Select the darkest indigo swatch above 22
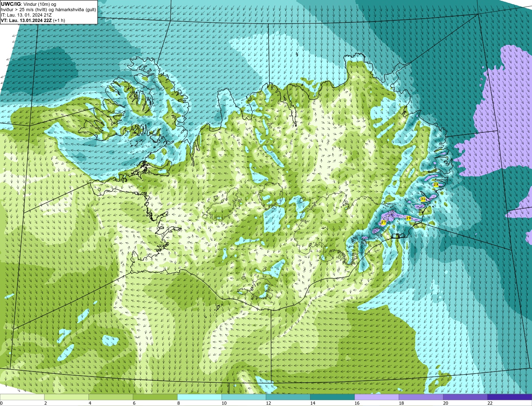The image size is (532, 406). tap(510, 397)
